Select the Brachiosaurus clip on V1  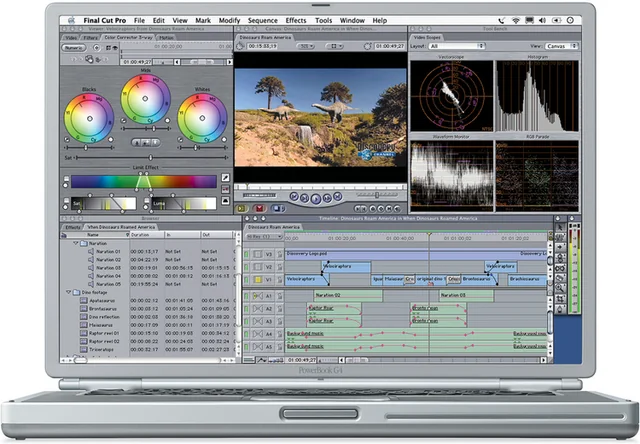pos(527,280)
